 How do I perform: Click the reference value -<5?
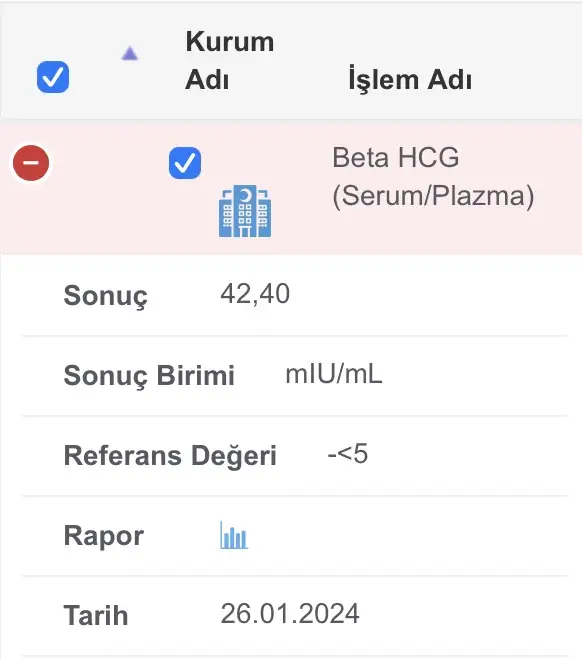point(348,454)
